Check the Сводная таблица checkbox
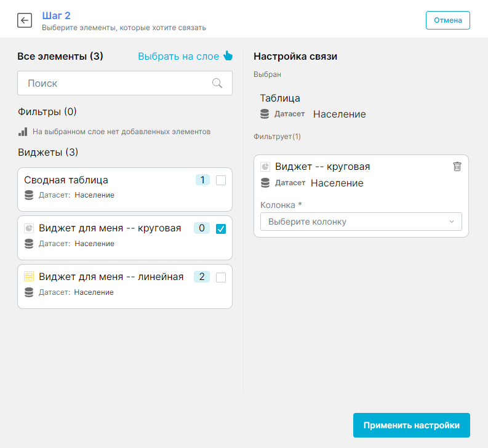488x448 pixels. point(221,180)
